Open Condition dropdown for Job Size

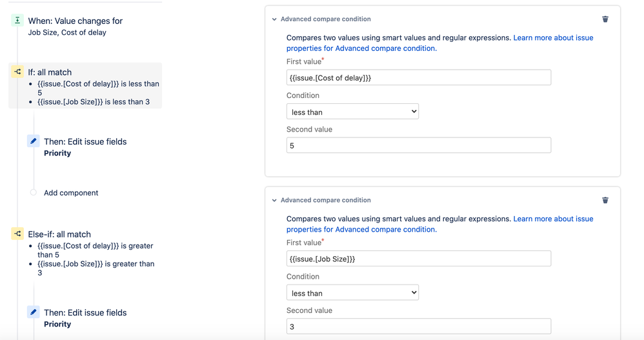pos(352,293)
